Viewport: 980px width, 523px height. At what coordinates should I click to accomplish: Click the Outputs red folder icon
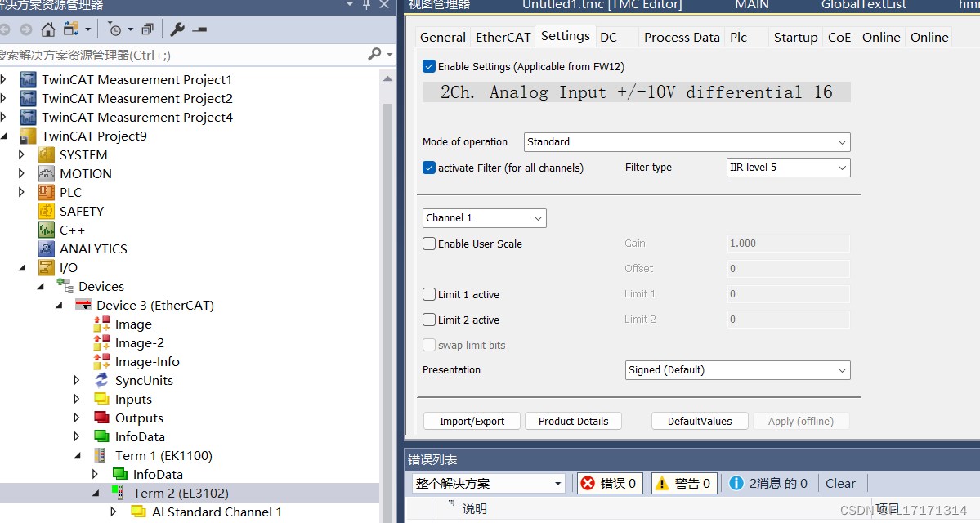[102, 418]
